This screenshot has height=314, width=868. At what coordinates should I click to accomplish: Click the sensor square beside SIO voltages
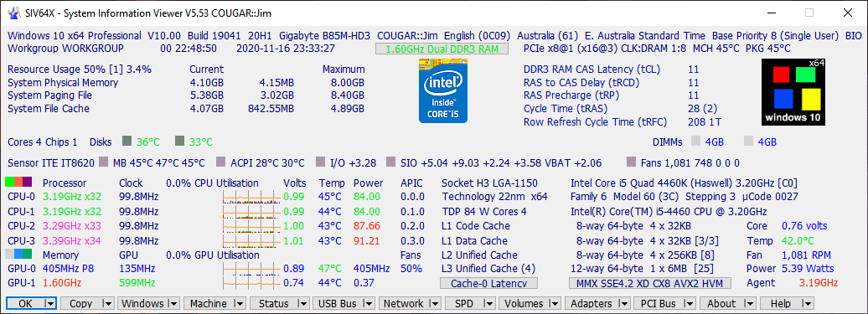[390, 162]
